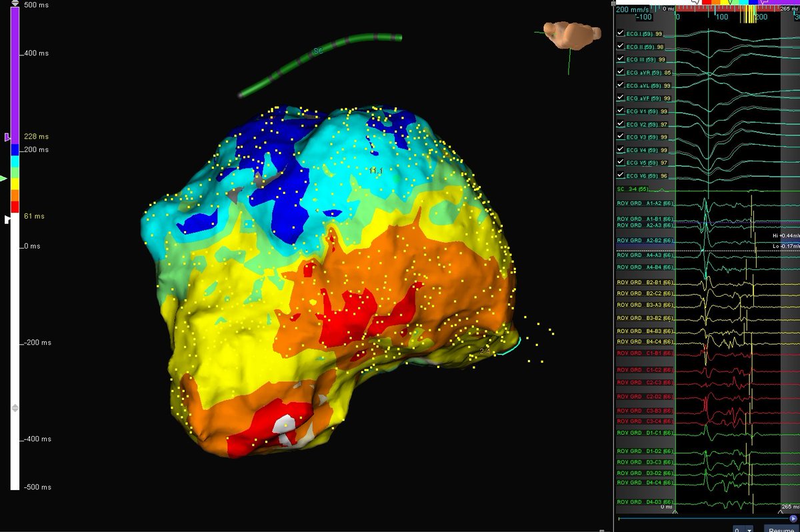The height and width of the screenshot is (532, 800).
Task: Toggle the ECG II channel checkbox
Action: coord(620,47)
